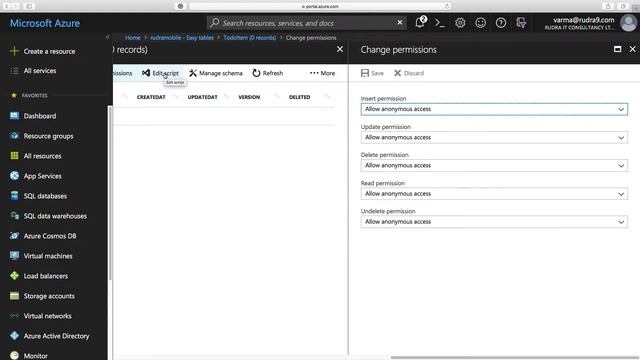Click the Resource groups icon
The image size is (640, 360).
tap(14, 136)
